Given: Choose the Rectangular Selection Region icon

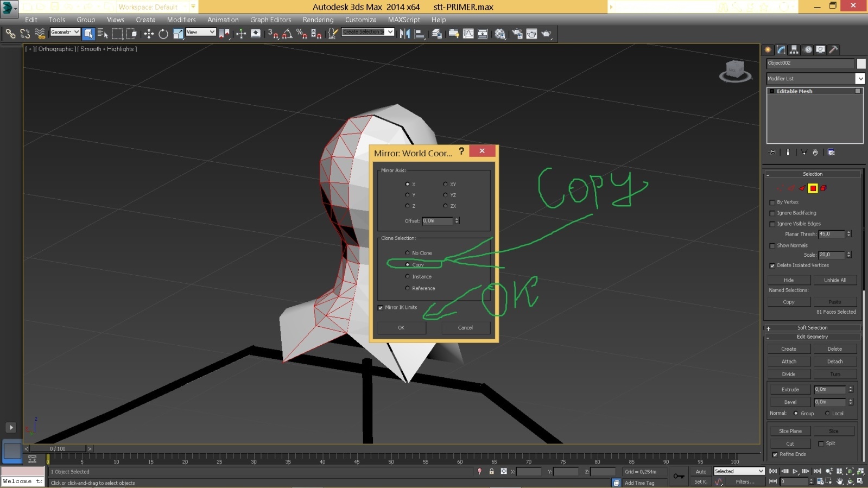Looking at the screenshot, I should tap(117, 34).
